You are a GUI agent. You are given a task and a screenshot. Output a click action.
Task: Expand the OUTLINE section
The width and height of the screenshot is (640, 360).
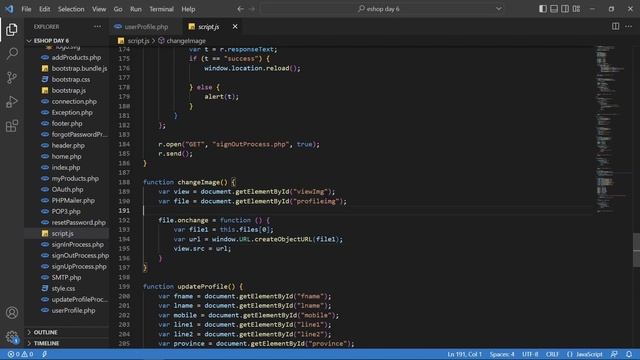pyautogui.click(x=46, y=332)
